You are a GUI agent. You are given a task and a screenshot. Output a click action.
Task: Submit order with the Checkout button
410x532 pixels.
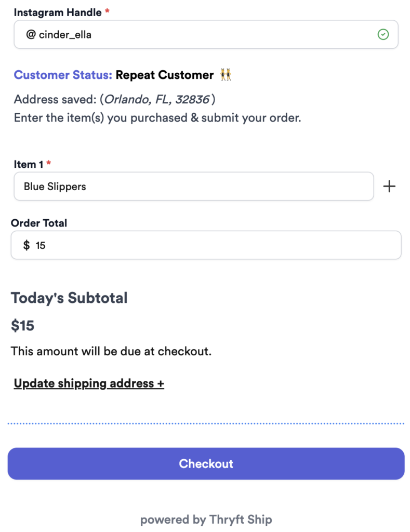[x=206, y=463]
